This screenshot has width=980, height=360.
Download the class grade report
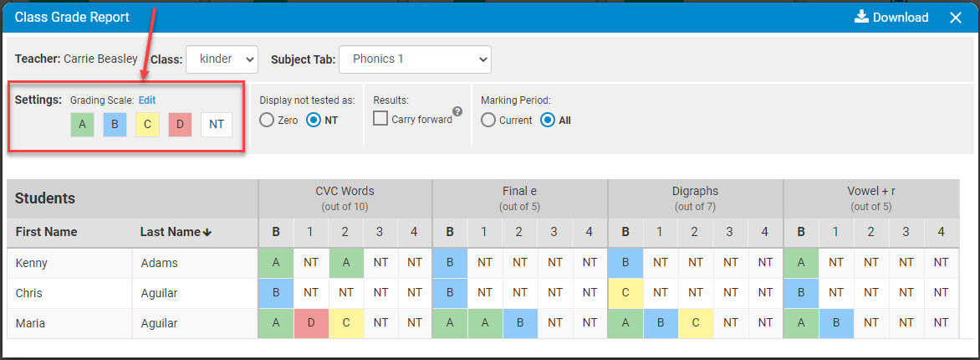click(x=891, y=18)
